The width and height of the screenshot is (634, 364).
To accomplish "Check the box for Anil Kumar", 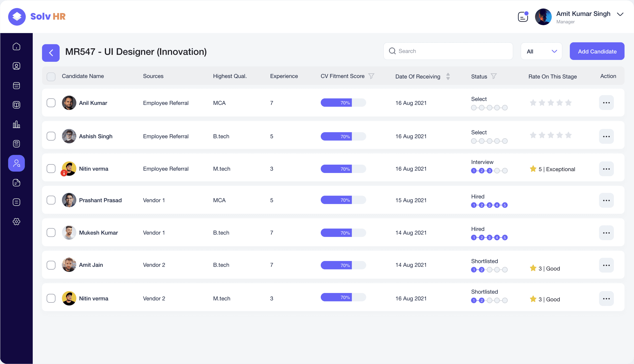I will tap(51, 103).
